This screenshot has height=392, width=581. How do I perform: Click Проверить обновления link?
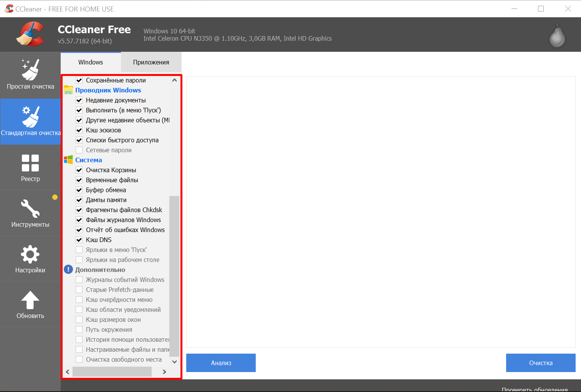[x=535, y=389]
